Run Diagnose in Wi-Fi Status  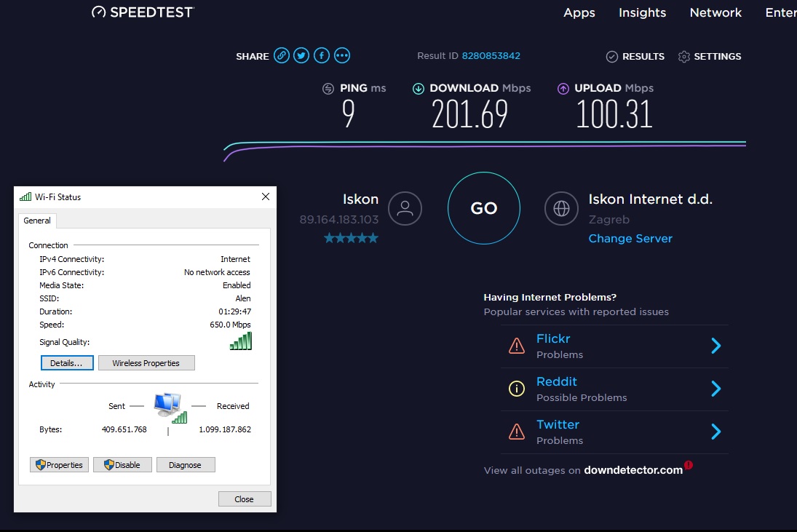186,465
